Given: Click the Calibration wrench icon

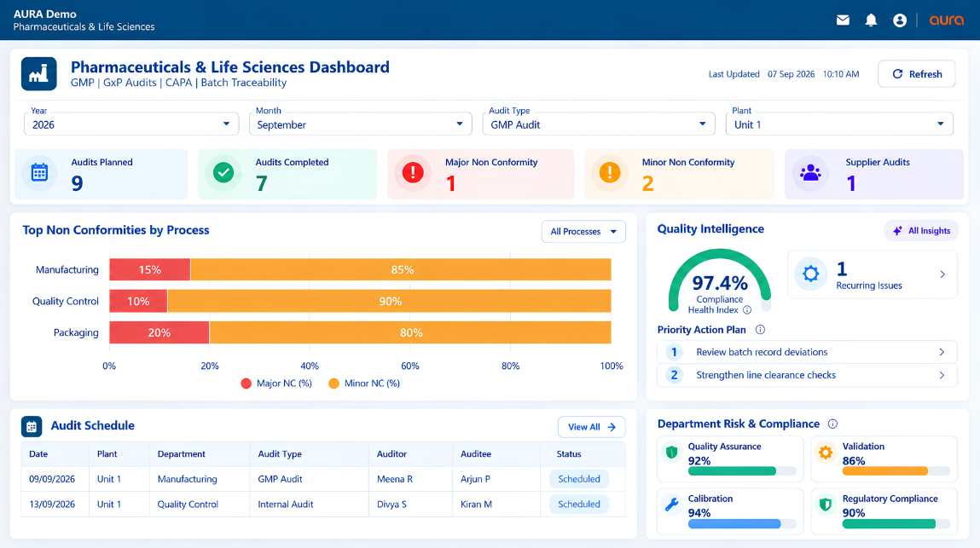Looking at the screenshot, I should [672, 505].
